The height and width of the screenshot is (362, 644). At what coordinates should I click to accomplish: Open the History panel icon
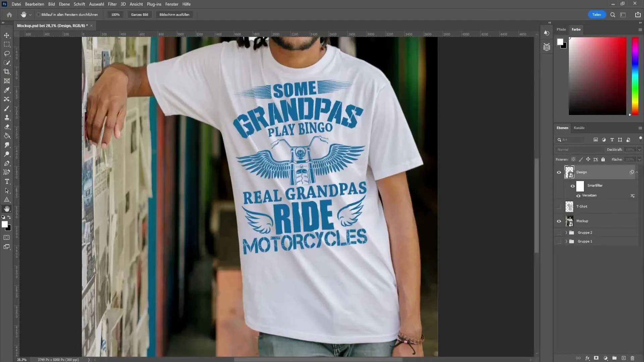[547, 33]
